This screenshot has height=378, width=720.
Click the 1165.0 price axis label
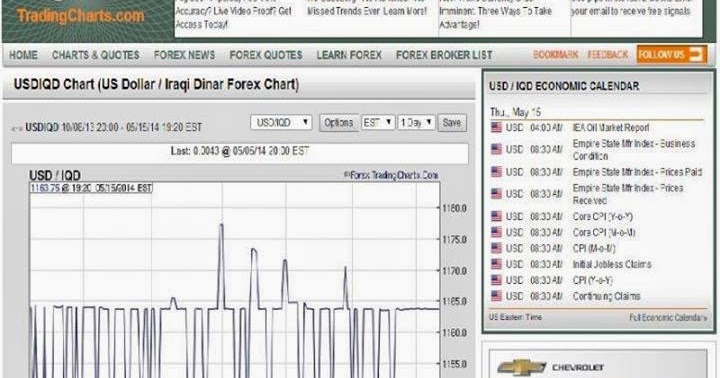pos(455,302)
